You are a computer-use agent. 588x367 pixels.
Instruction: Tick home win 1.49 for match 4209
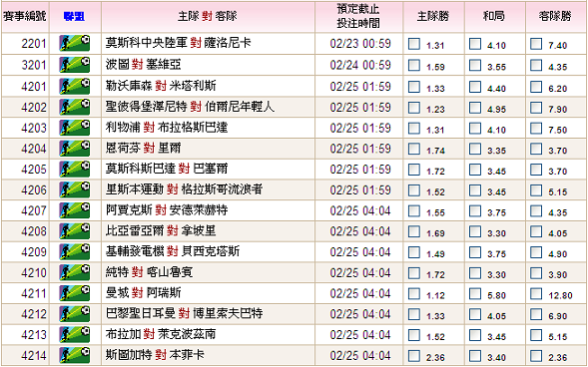tap(414, 252)
